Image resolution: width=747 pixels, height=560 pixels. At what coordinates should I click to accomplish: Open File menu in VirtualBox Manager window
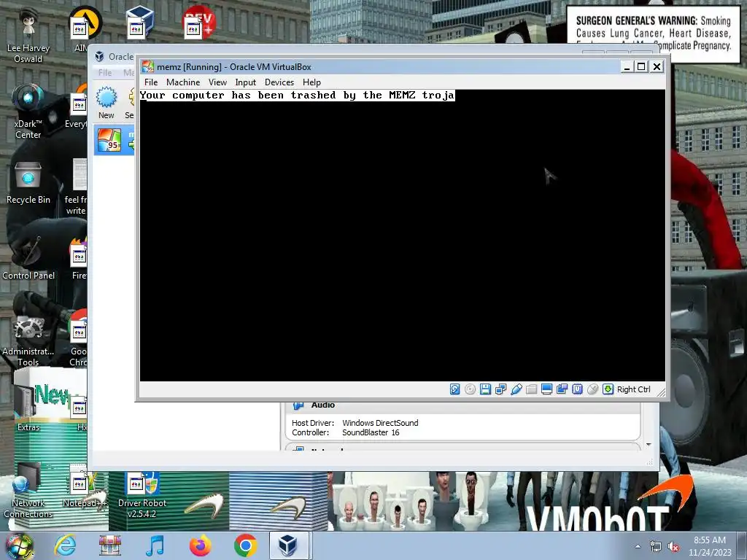tap(105, 73)
